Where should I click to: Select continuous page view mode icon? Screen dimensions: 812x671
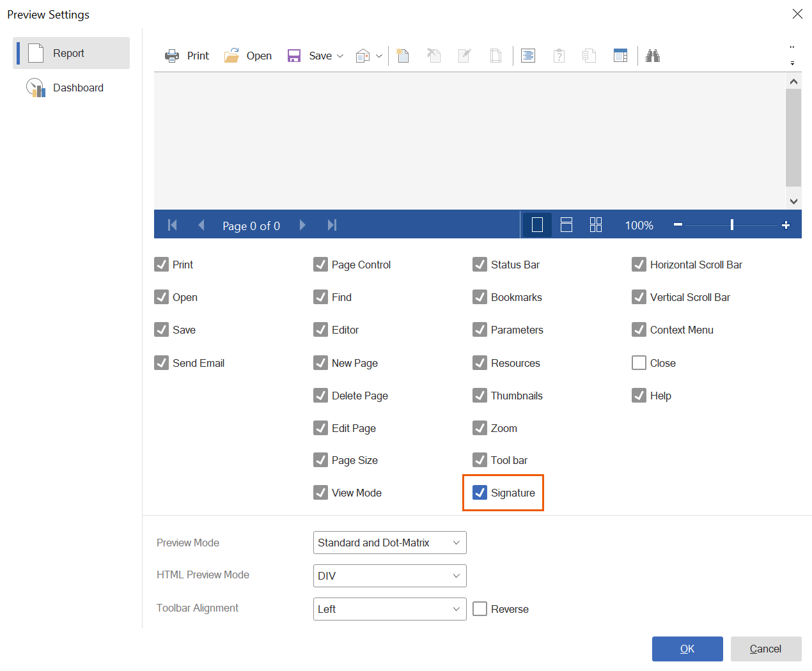(x=566, y=225)
